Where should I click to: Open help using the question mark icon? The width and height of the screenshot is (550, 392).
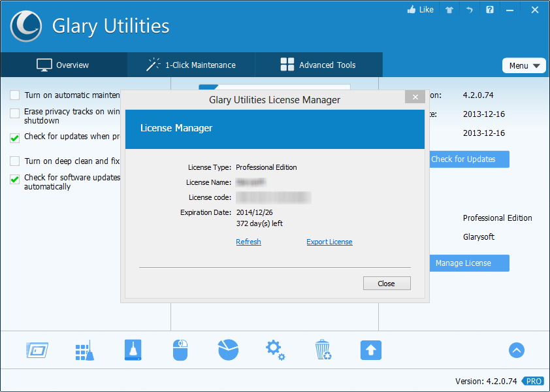pyautogui.click(x=489, y=9)
